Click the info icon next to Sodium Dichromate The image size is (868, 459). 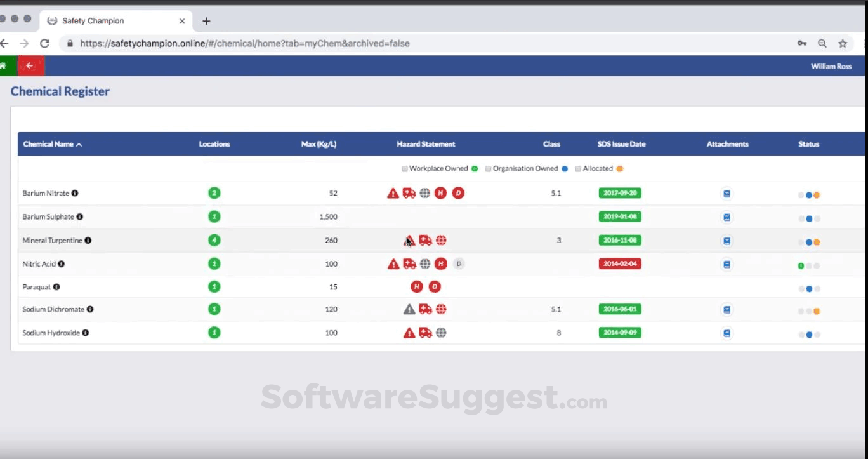tap(89, 309)
